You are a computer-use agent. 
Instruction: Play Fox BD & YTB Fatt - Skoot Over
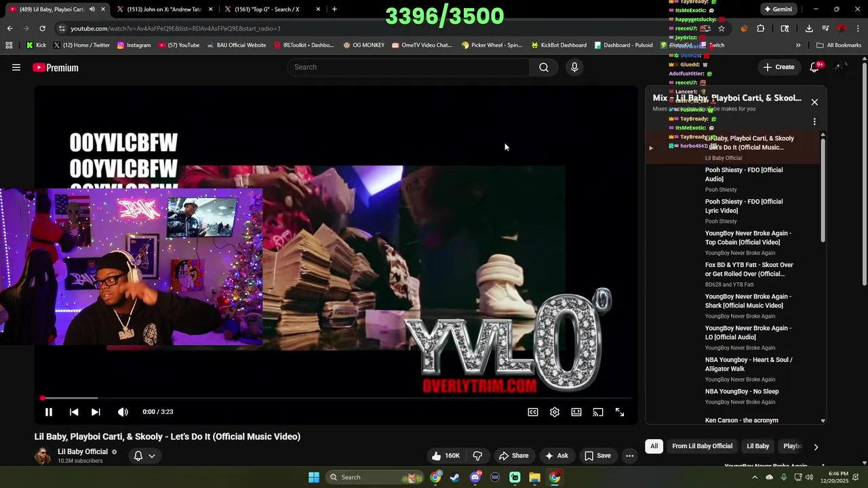click(x=749, y=269)
